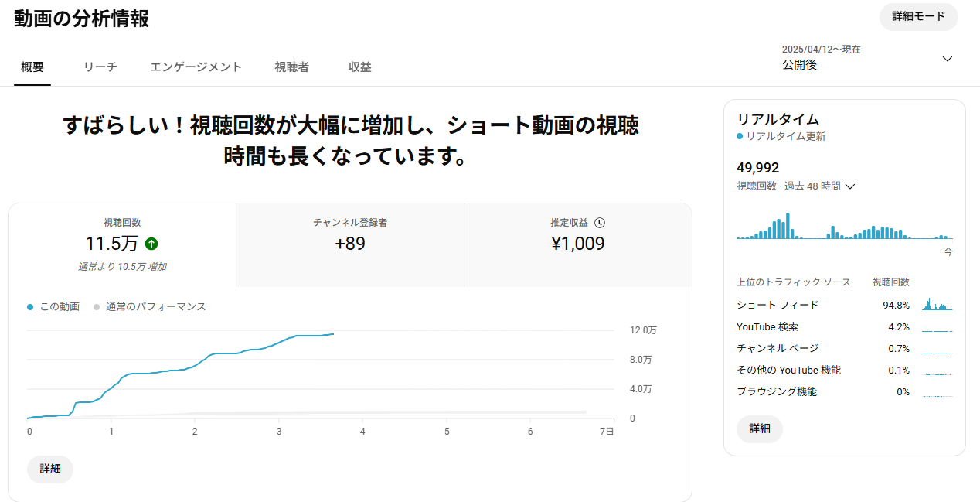The width and height of the screenshot is (980, 502).
Task: Click the 詳細モード button
Action: coord(919,16)
